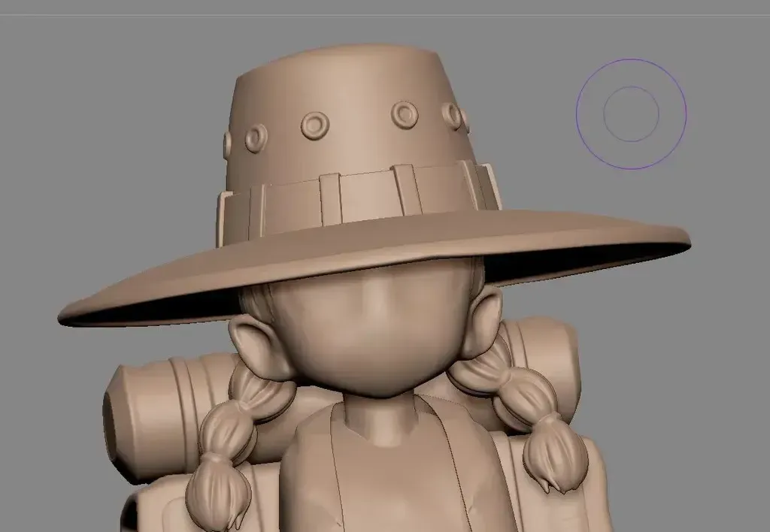Click the leftmost edge rivet on the hat crown
770x532 pixels.
[228, 143]
